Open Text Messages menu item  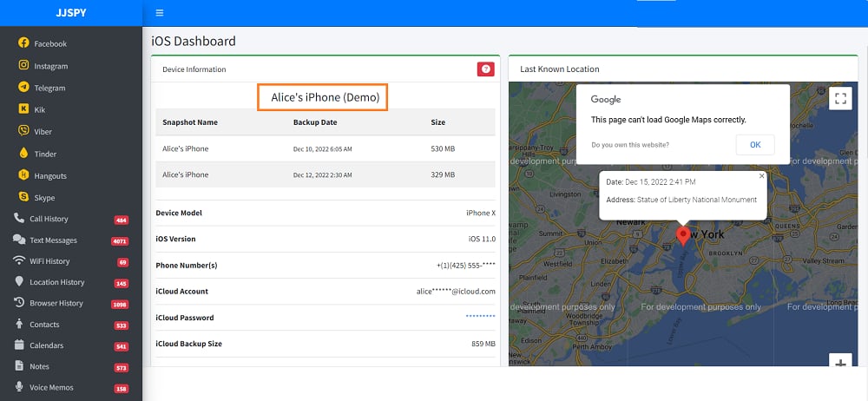[x=53, y=240]
